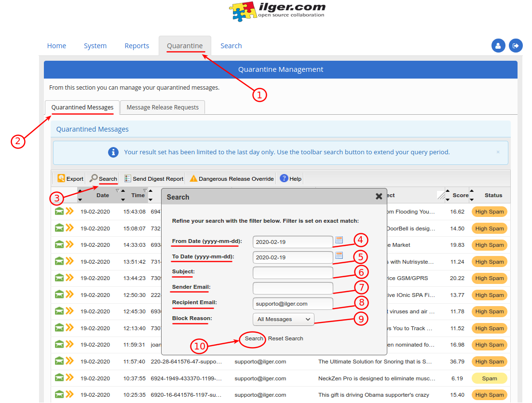Click the yellow Spam status badge
This screenshot has width=532, height=403.
pyautogui.click(x=489, y=378)
